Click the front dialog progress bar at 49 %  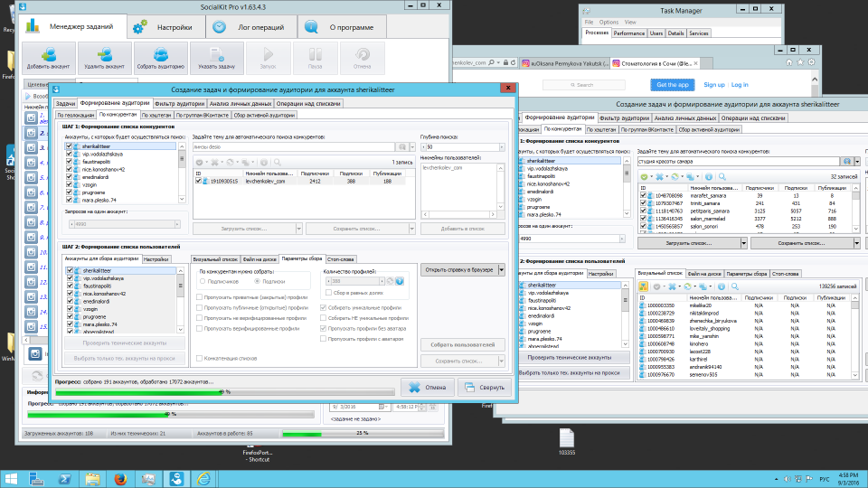(225, 391)
